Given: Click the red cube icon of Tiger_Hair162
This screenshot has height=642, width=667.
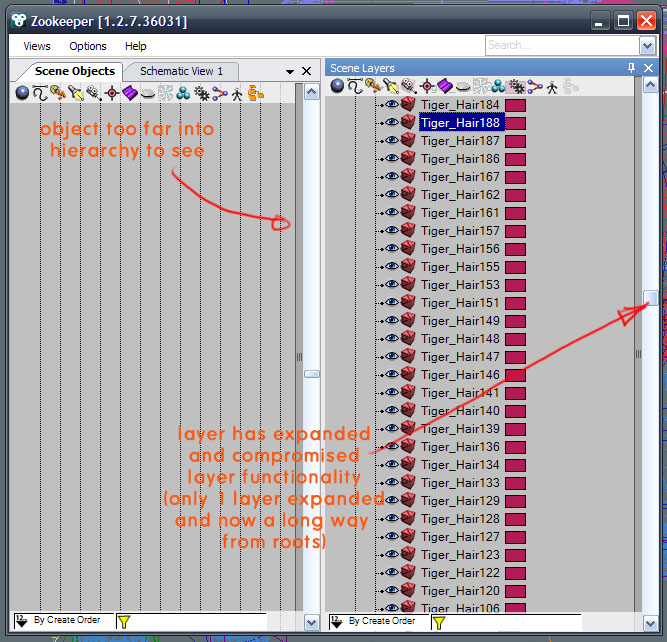Looking at the screenshot, I should 408,194.
